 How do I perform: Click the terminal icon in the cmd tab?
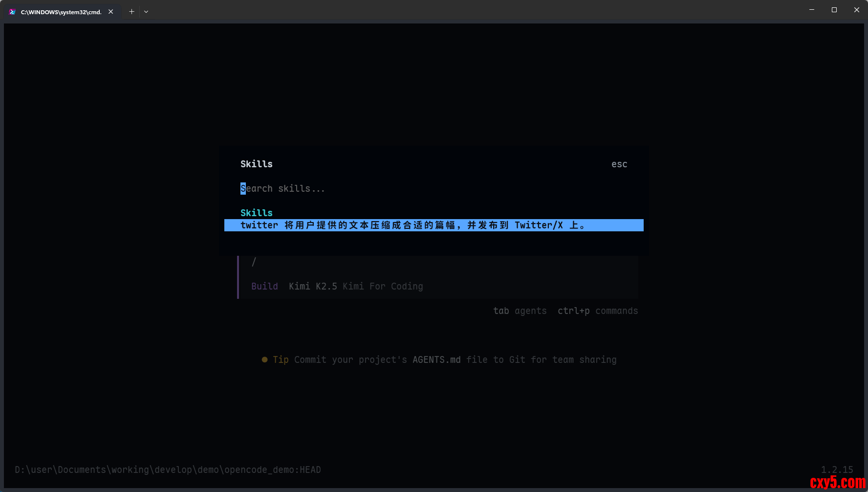12,12
